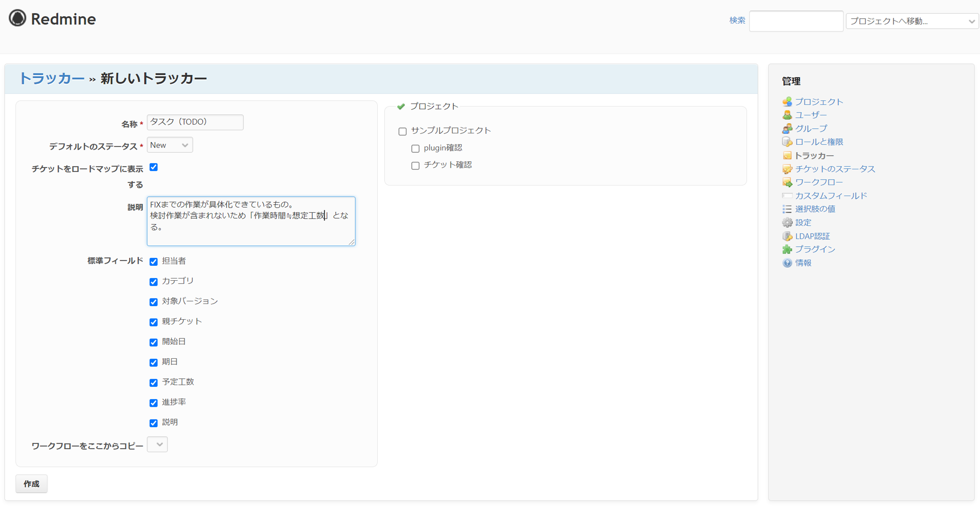This screenshot has width=980, height=507.
Task: Uncheck the roadmap display checkbox
Action: coord(154,167)
